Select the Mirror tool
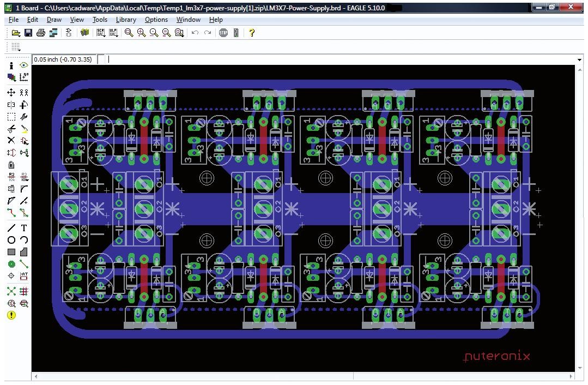The image size is (588, 385). pos(11,105)
